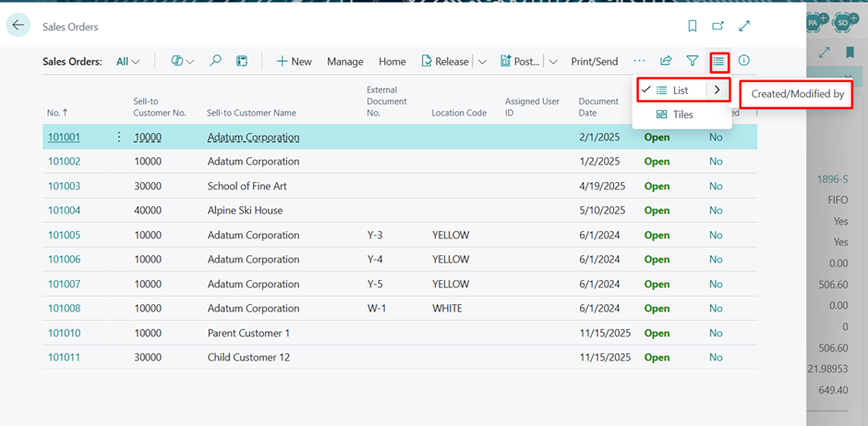Click the Location Code column header
Screen dimensions: 868x426
tap(459, 113)
